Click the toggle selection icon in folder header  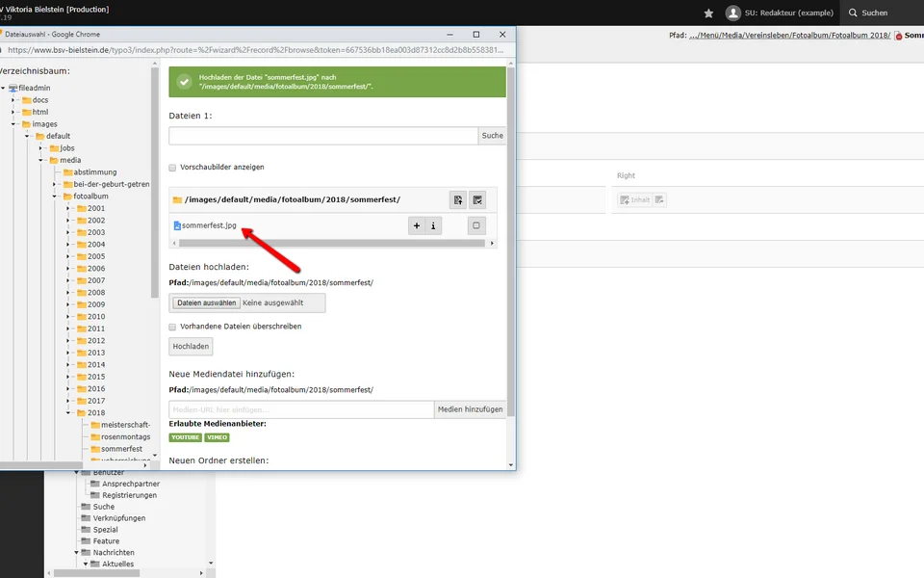(477, 199)
